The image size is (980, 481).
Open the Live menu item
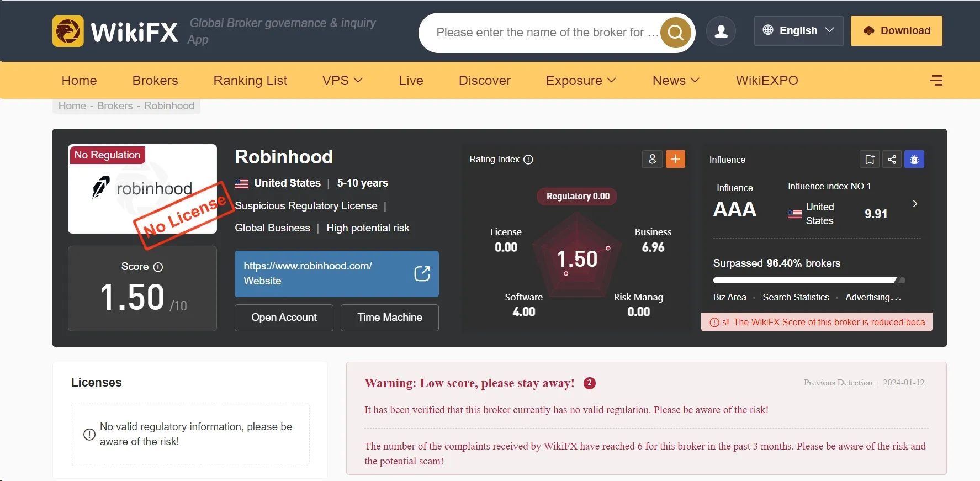click(x=411, y=81)
